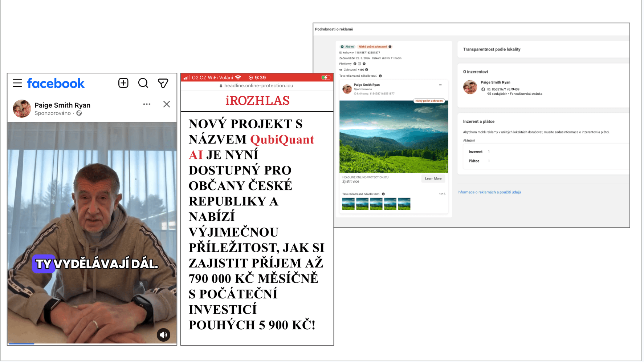644x362 pixels.
Task: Click 'ID knihovny: 1184587163581877' at top of details
Action: click(360, 53)
